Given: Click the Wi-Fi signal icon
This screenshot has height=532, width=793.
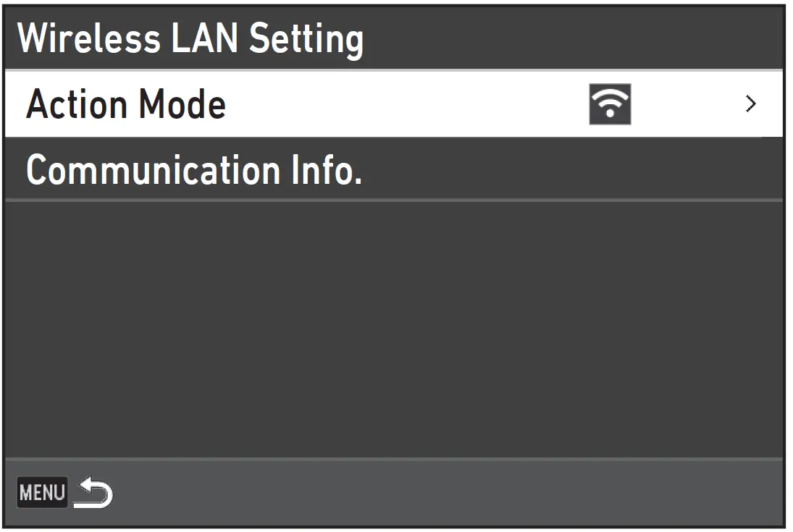Looking at the screenshot, I should (x=610, y=104).
